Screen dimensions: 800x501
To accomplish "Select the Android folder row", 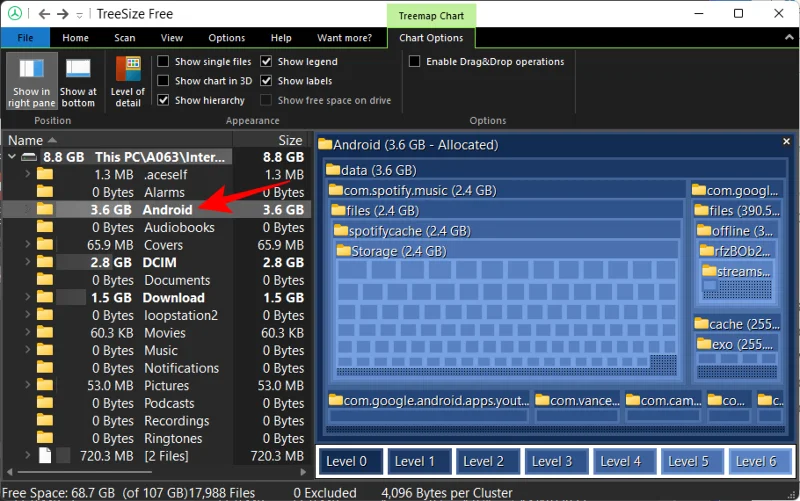I will (x=156, y=210).
